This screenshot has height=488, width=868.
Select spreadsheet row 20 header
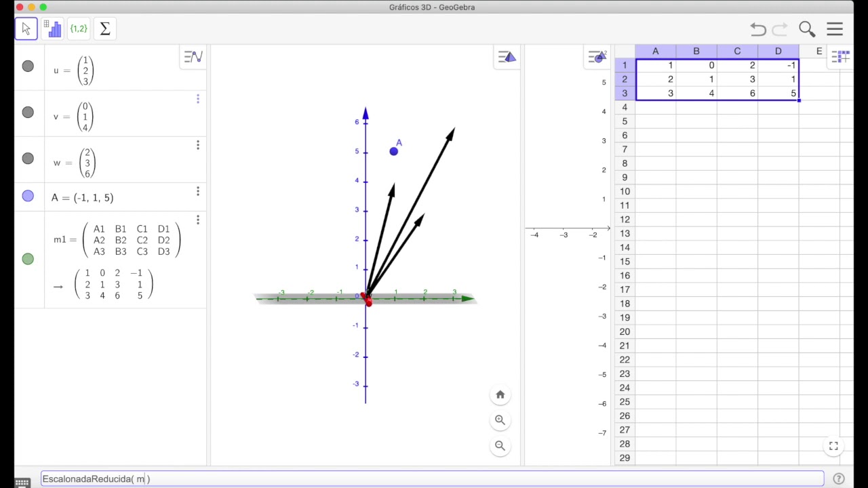(625, 331)
